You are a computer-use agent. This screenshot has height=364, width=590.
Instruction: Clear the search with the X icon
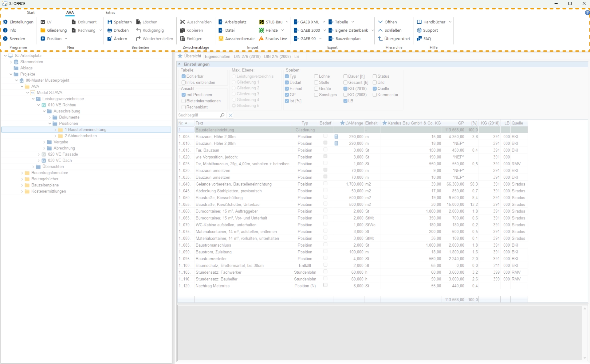click(230, 115)
